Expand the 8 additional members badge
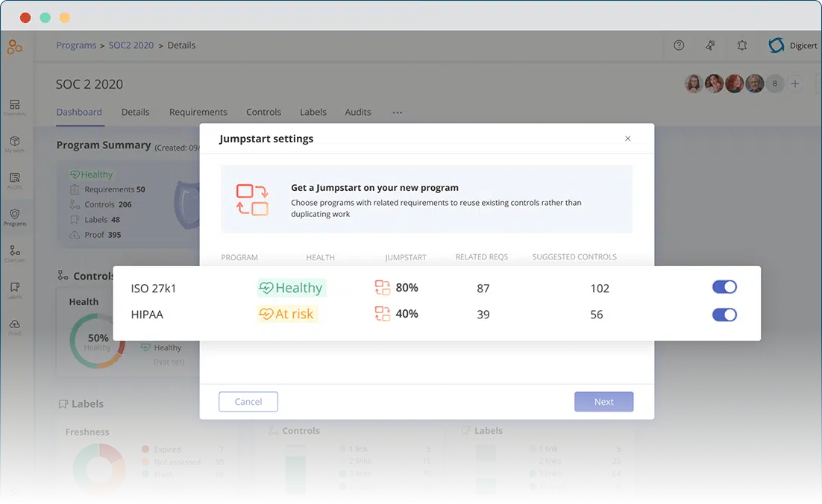 click(774, 84)
